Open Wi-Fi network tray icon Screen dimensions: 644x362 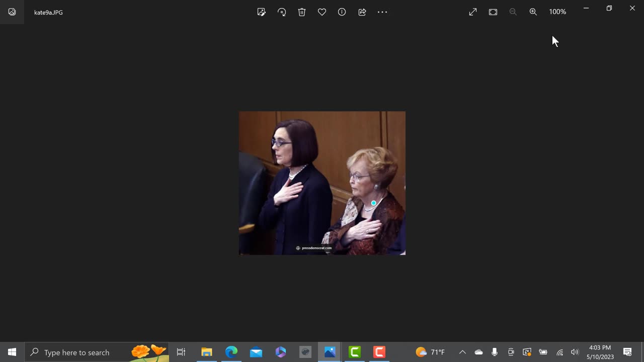coord(559,352)
